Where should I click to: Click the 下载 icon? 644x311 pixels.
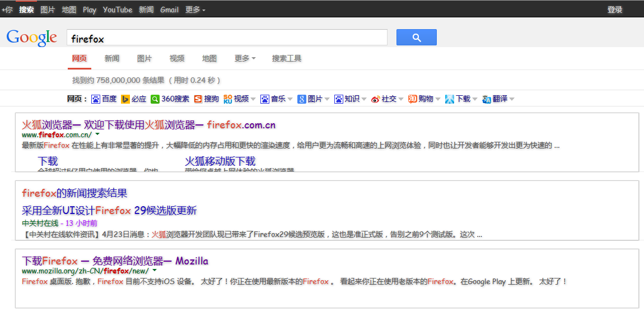[x=450, y=99]
